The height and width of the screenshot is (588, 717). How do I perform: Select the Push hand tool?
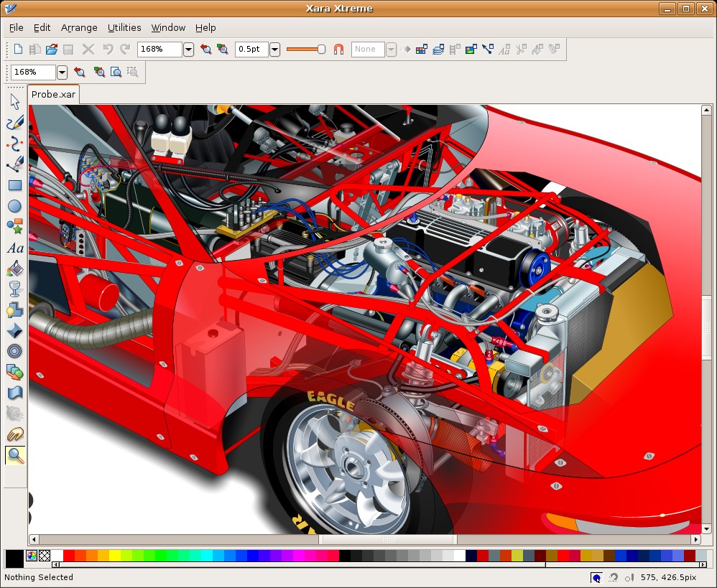click(x=14, y=434)
